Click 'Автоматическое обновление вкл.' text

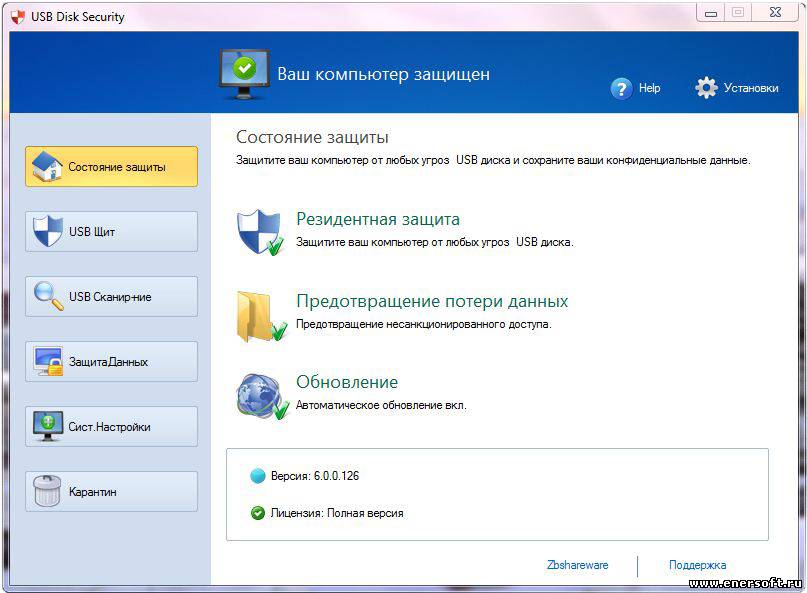tap(381, 405)
